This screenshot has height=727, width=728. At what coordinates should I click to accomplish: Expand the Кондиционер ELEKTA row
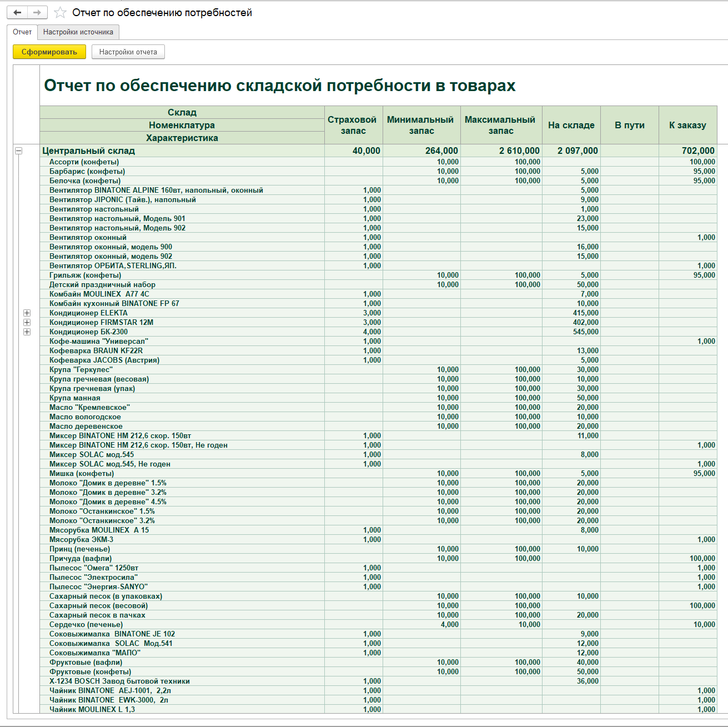click(27, 313)
